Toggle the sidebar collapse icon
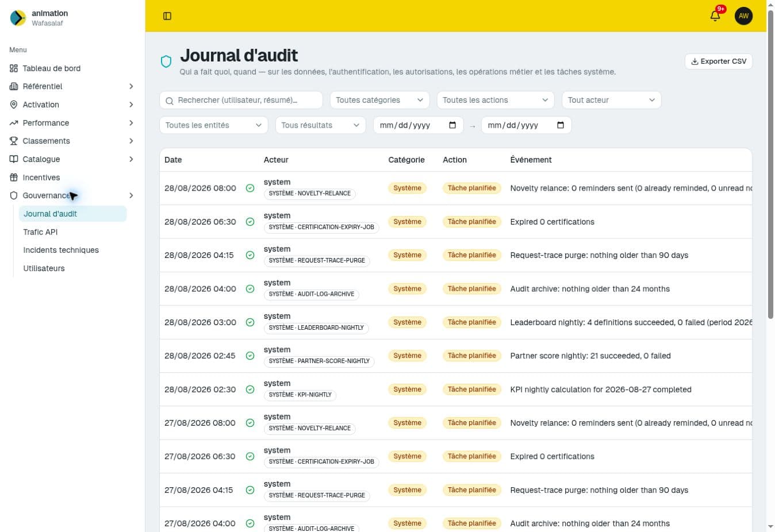The width and height of the screenshot is (775, 532). pyautogui.click(x=167, y=16)
